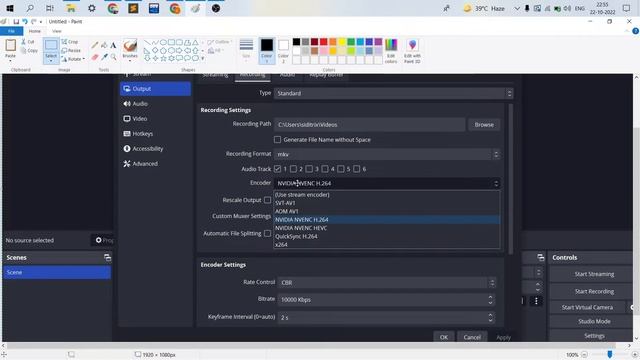The width and height of the screenshot is (640, 360).
Task: Select the Text tool (letter A)
Action: tap(113, 45)
